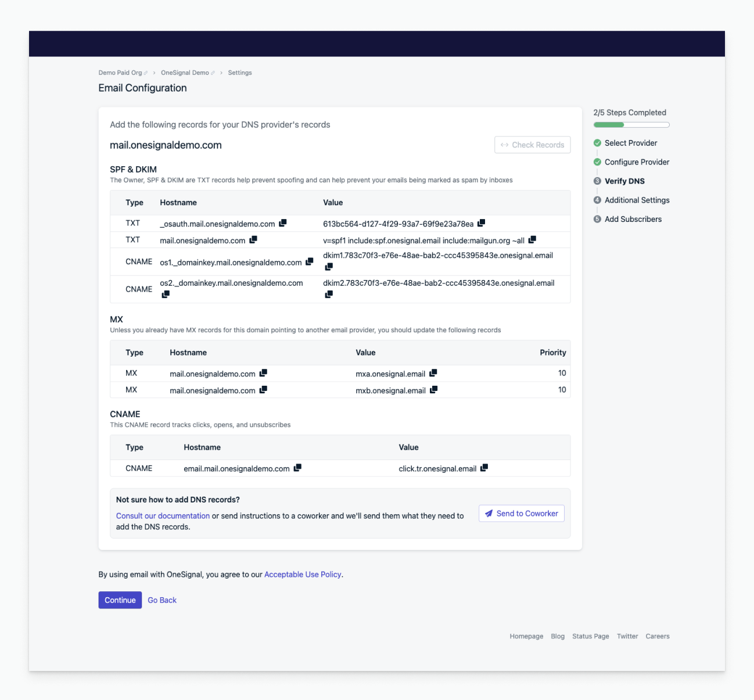Image resolution: width=754 pixels, height=700 pixels.
Task: Click the dkim1.783c70f3 value text
Action: point(438,256)
